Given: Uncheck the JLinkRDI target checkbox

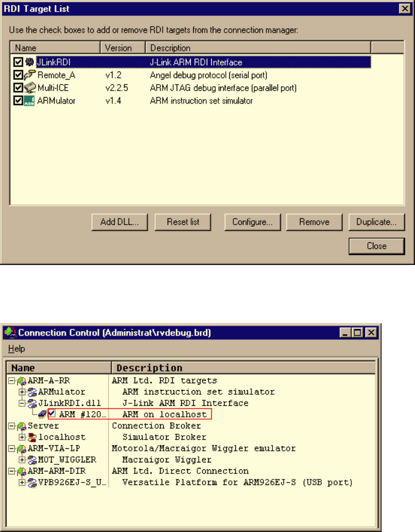Looking at the screenshot, I should click(x=18, y=62).
